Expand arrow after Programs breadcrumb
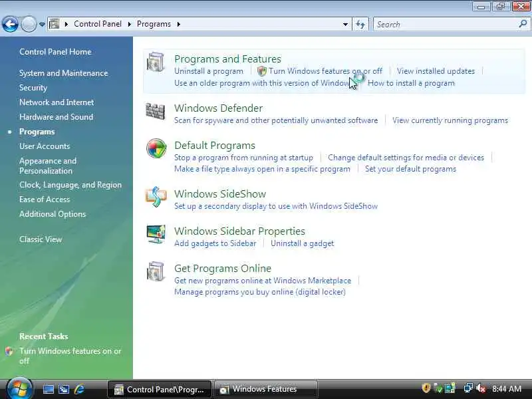 point(179,24)
